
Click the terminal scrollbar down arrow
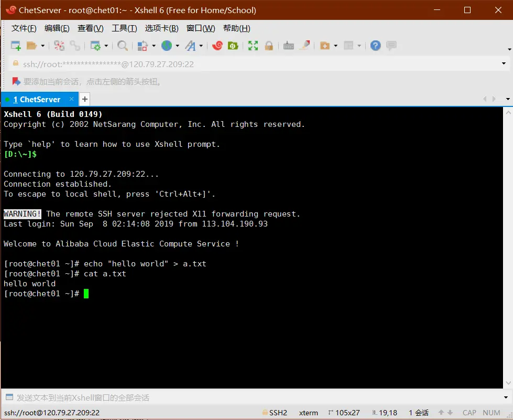(508, 383)
